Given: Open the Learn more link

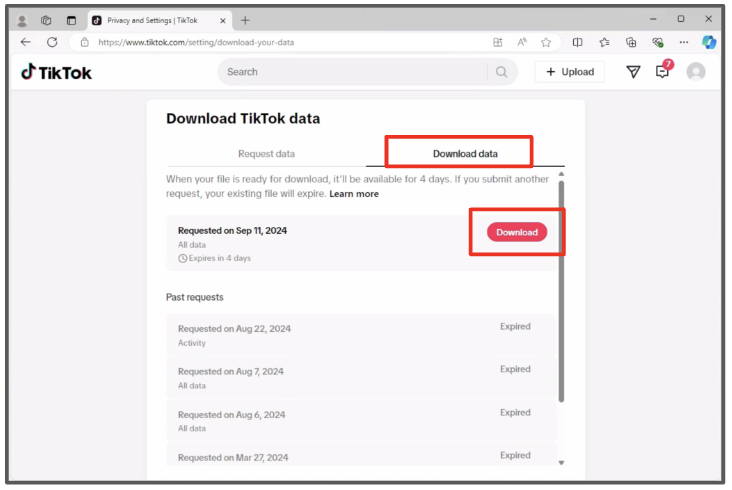Looking at the screenshot, I should [354, 194].
